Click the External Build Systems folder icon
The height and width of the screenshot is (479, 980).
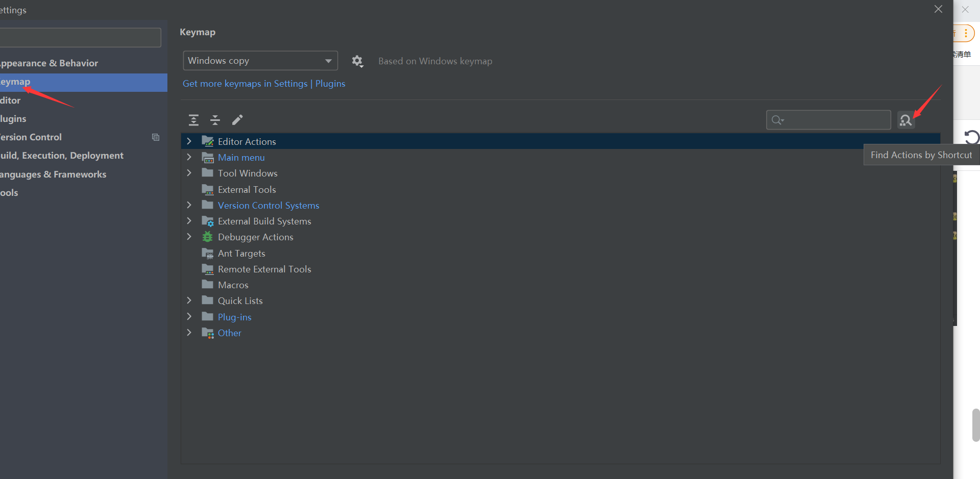coord(207,221)
